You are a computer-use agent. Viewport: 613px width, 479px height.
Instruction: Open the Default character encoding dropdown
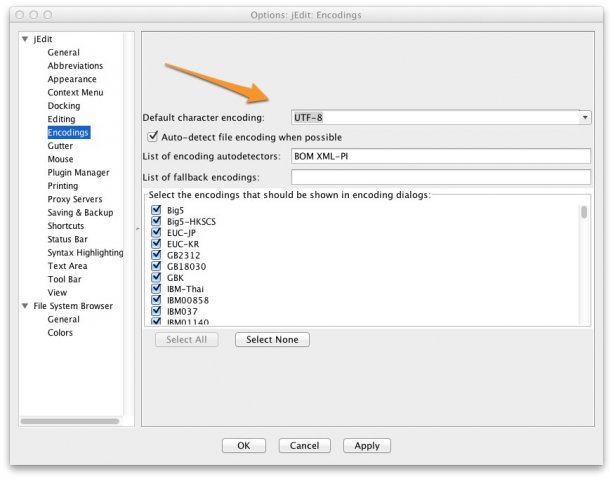584,117
